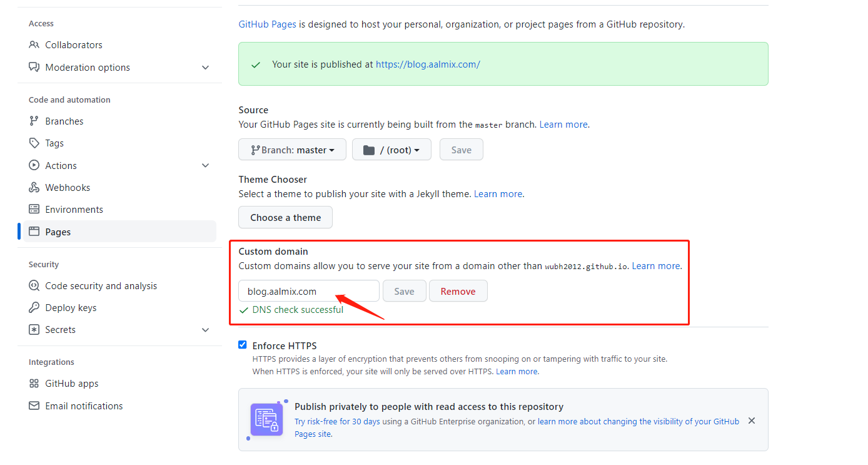This screenshot has height=465, width=868.
Task: Click the Email notifications envelope icon
Action: click(x=34, y=406)
